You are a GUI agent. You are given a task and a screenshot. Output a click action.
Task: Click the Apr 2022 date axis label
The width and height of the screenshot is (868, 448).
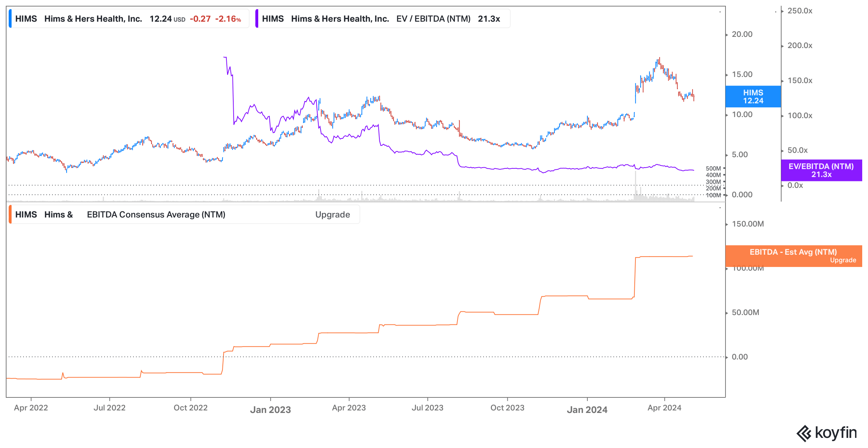[31, 408]
